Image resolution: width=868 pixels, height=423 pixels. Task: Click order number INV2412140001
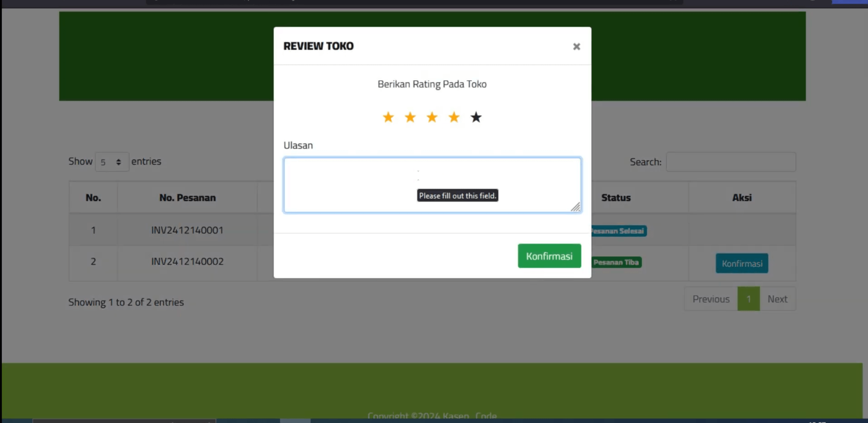tap(187, 230)
